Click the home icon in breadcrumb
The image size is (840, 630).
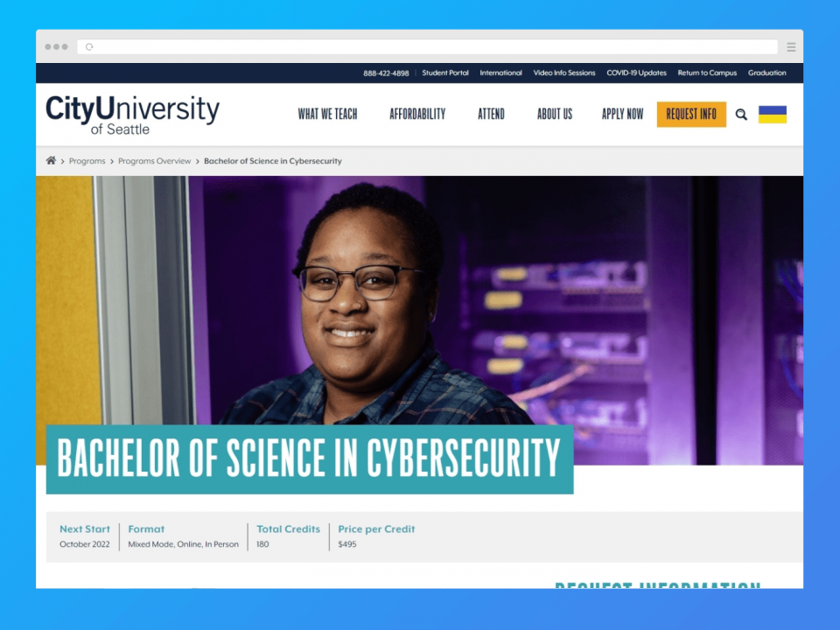click(51, 161)
